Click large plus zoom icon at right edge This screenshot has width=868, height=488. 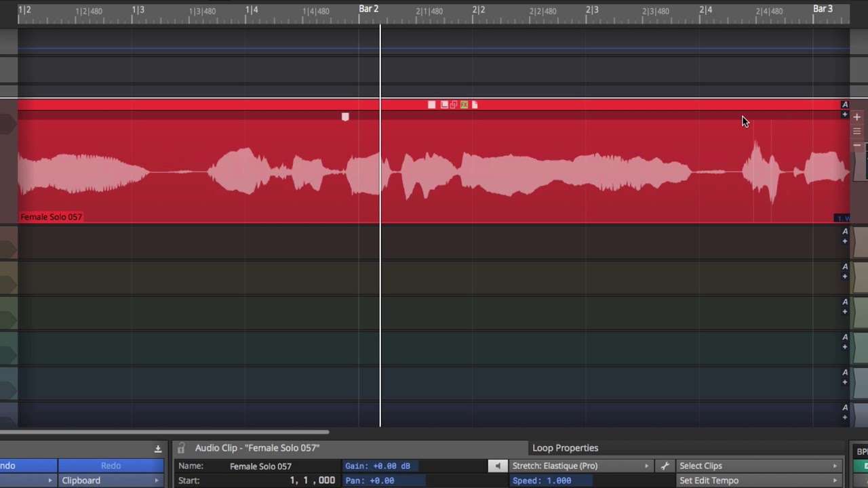857,117
